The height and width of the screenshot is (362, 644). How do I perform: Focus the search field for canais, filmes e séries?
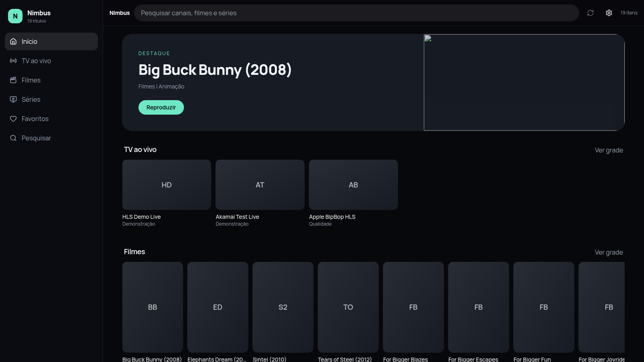click(356, 13)
